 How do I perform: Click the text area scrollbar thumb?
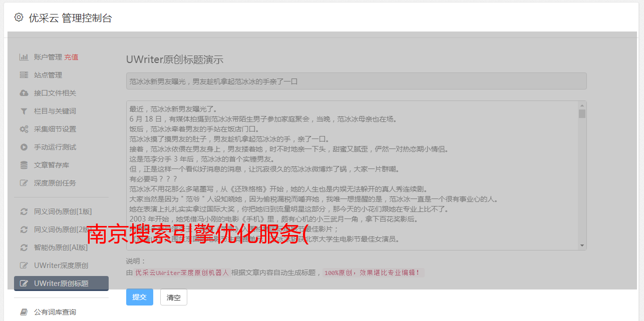pos(582,113)
